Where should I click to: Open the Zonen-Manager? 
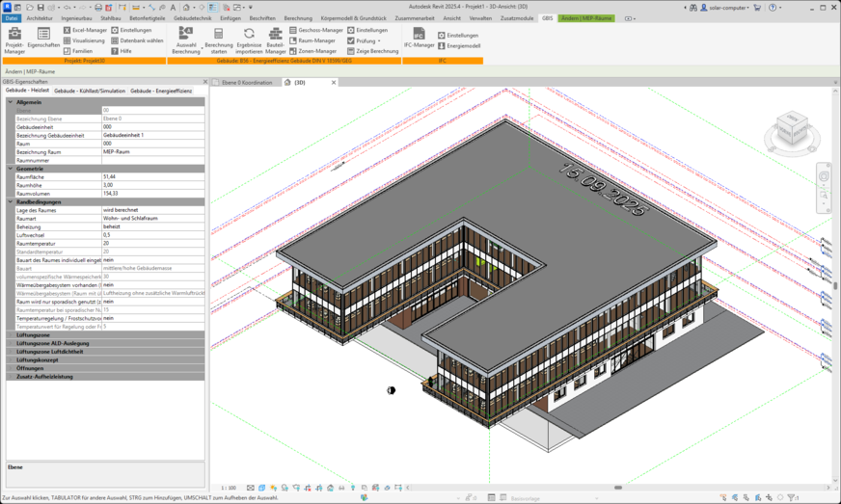coord(313,51)
